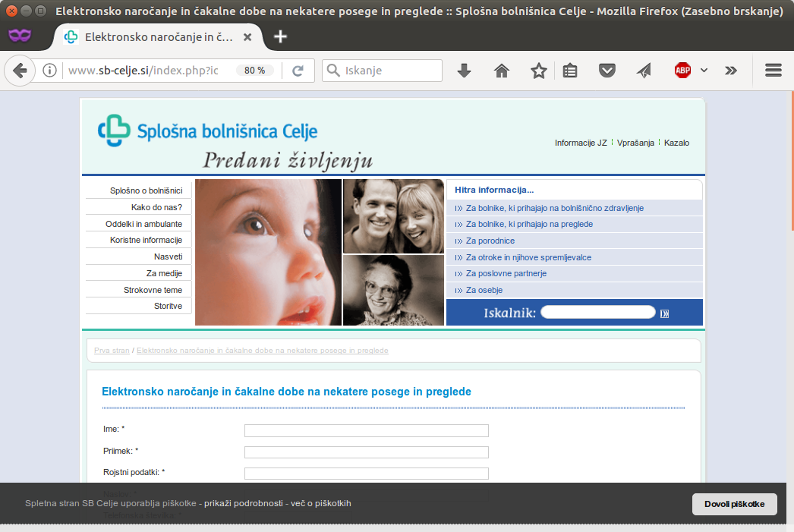This screenshot has width=794, height=532.
Task: Go to the home page icon
Action: 501,71
